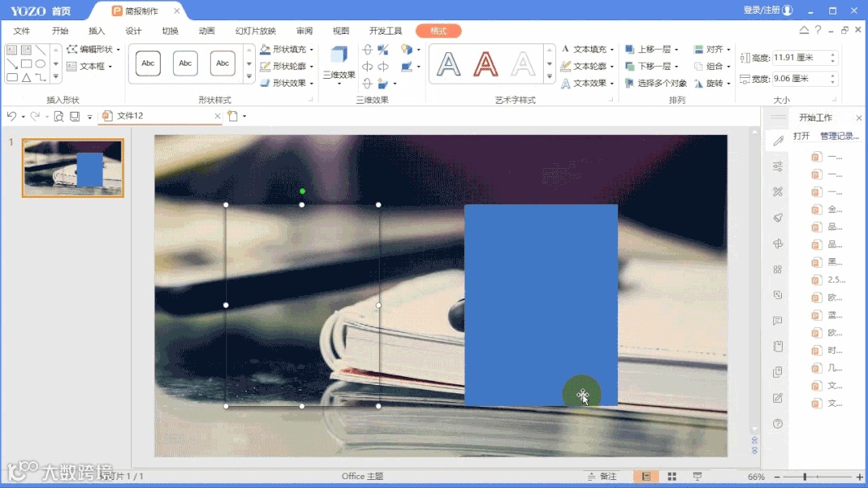
Task: Open the 文件 menu
Action: [22, 31]
